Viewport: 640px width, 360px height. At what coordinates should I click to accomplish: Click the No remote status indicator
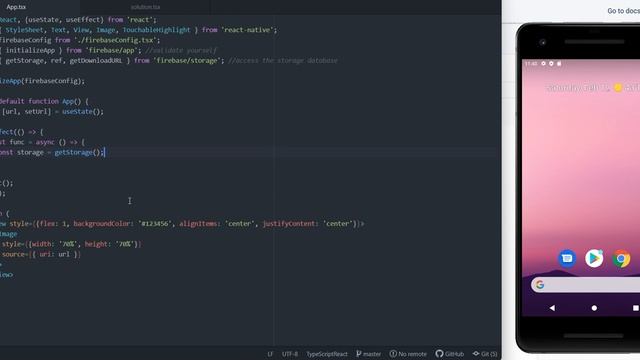pos(408,354)
